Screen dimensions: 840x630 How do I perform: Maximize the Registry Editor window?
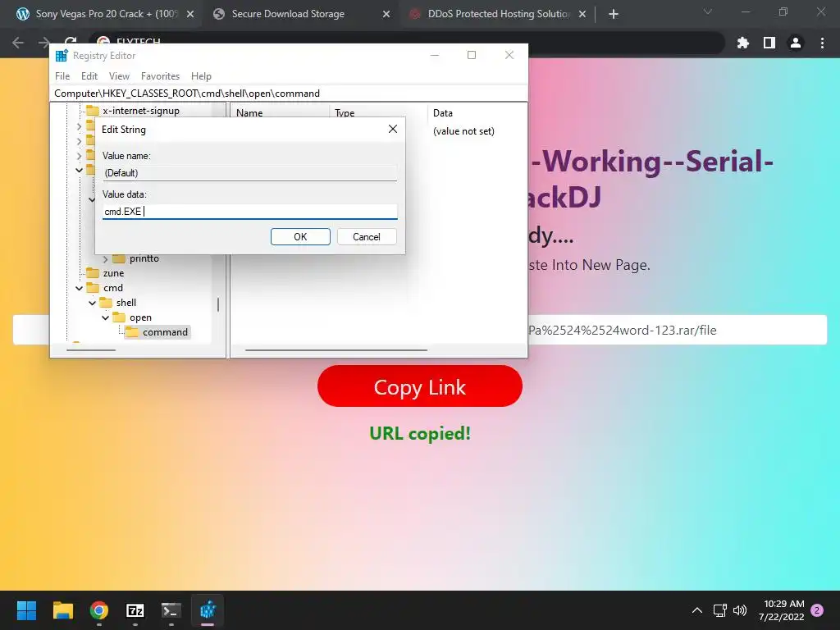472,55
